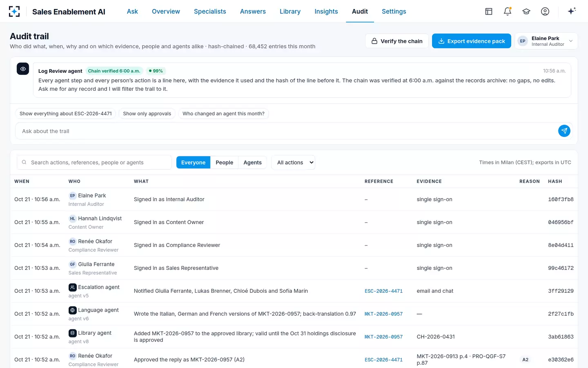Click the A2 reason badge
The image size is (588, 368).
coord(525,360)
